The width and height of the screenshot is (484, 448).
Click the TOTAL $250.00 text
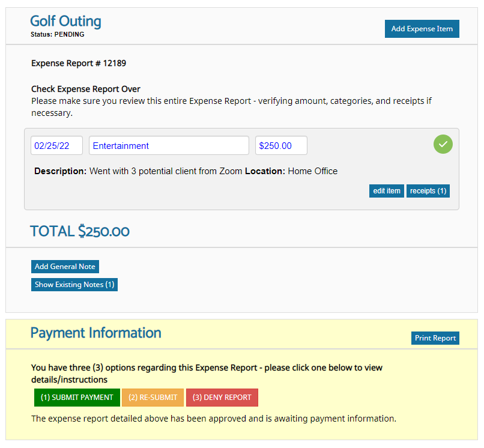(x=80, y=231)
